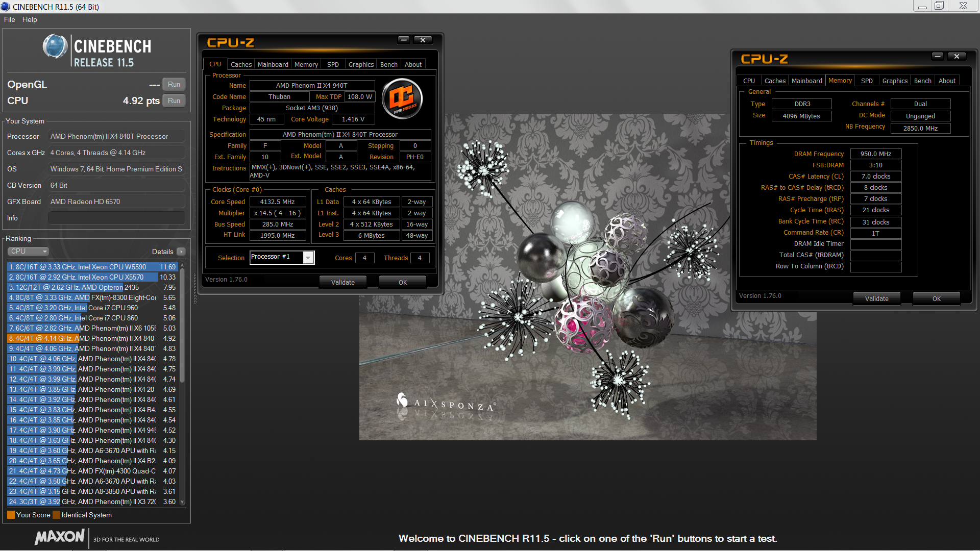Click the Info input field
This screenshot has width=980, height=551.
(x=116, y=218)
